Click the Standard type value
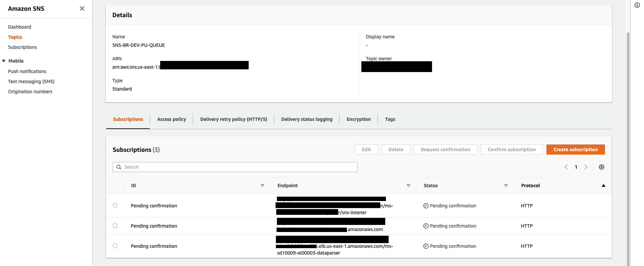Image resolution: width=644 pixels, height=266 pixels. [122, 89]
